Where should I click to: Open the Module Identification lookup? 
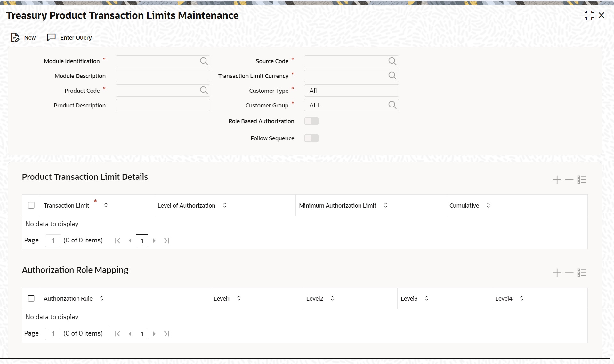click(x=204, y=61)
